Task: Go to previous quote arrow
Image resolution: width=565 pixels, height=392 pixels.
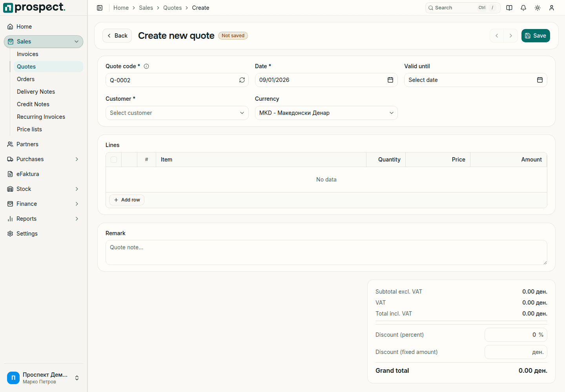Action: tap(497, 36)
